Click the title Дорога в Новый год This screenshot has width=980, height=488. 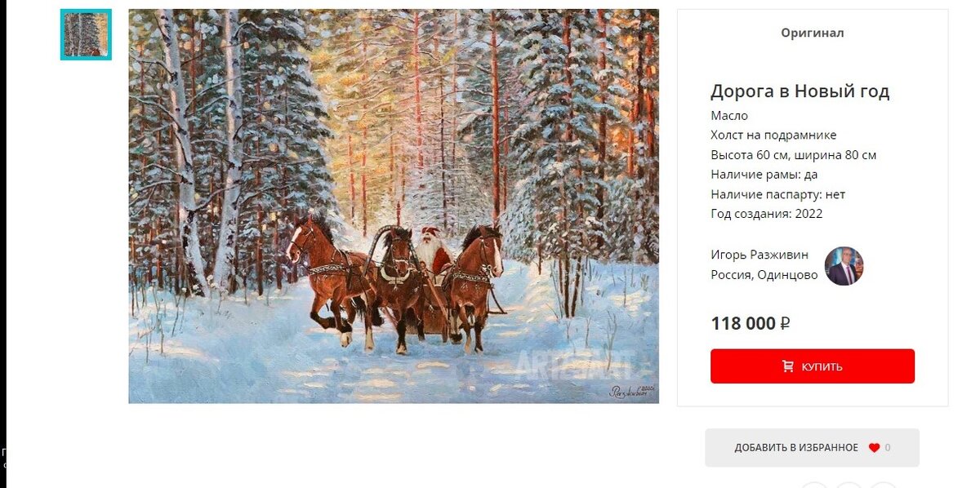pos(800,91)
